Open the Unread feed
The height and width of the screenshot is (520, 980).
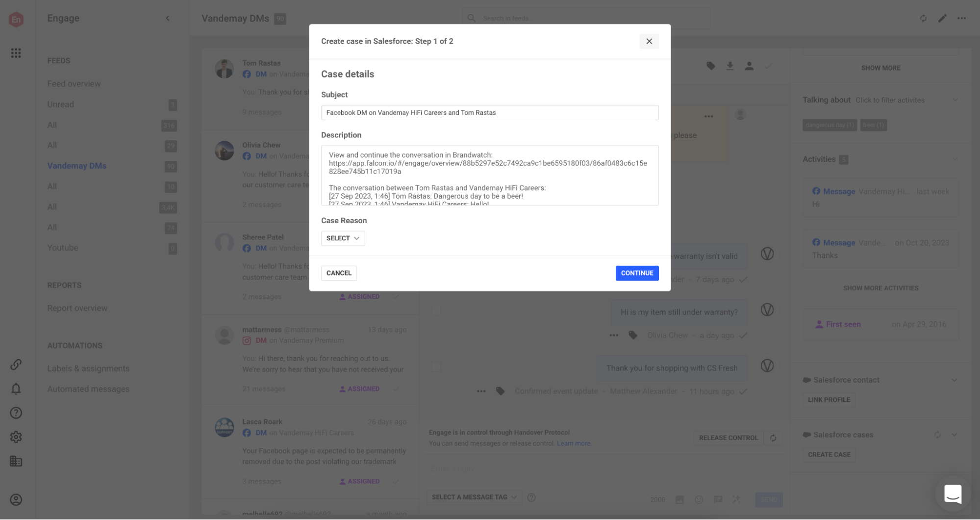point(60,104)
